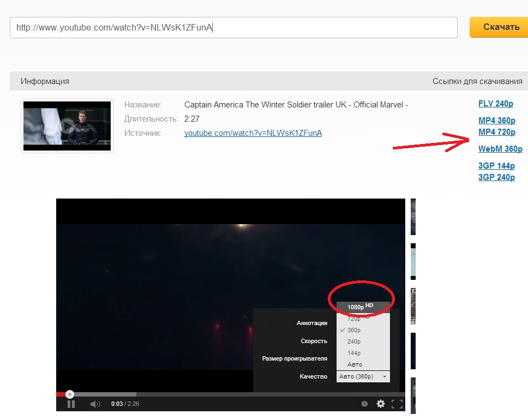Open the youtube.com source link

[253, 133]
